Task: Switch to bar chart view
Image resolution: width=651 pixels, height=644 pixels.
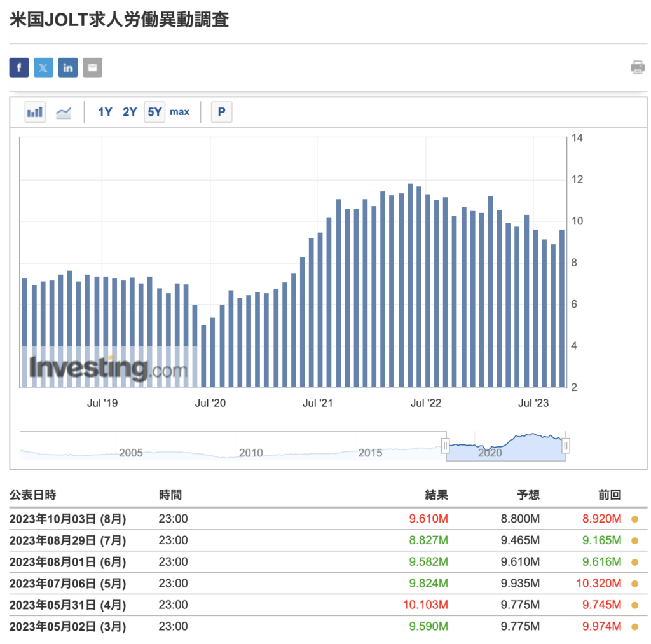Action: 35,112
